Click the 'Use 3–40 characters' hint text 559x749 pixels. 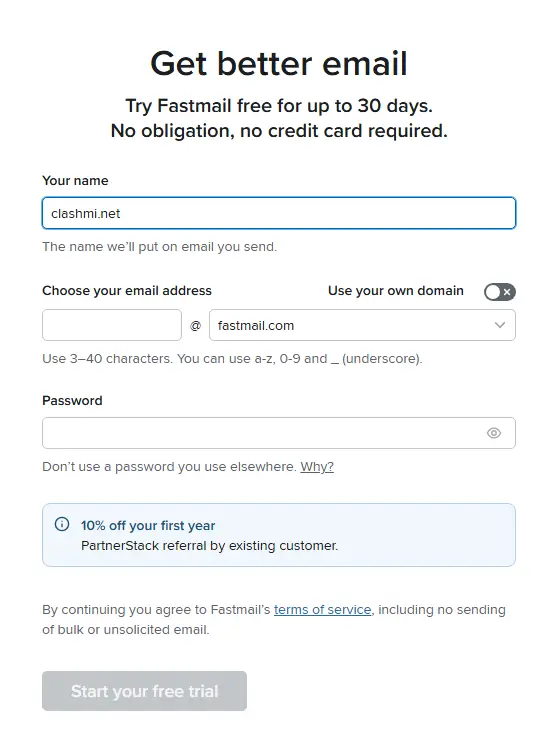pyautogui.click(x=232, y=358)
